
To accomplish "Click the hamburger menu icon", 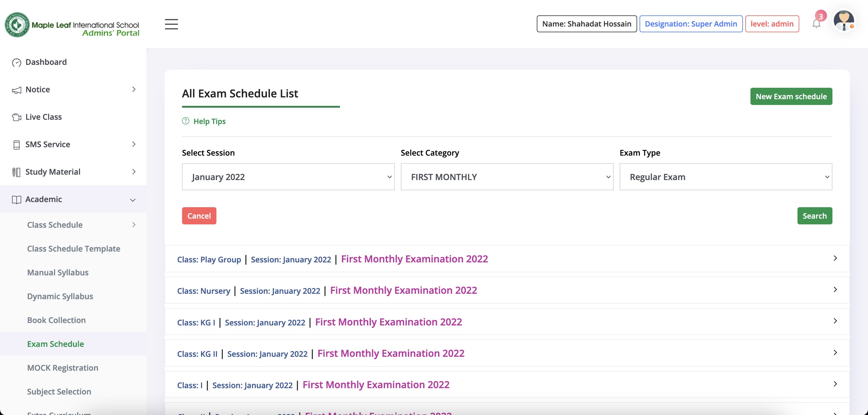I will pyautogui.click(x=171, y=24).
